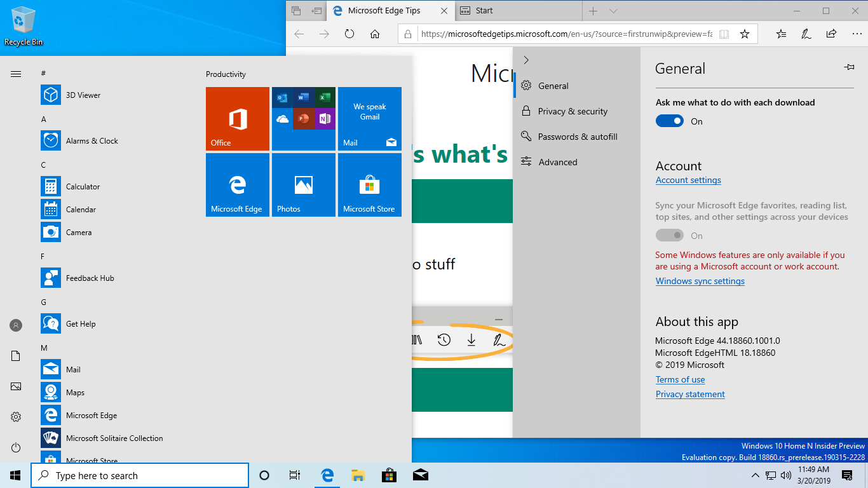Open Terms of use link

coord(680,380)
